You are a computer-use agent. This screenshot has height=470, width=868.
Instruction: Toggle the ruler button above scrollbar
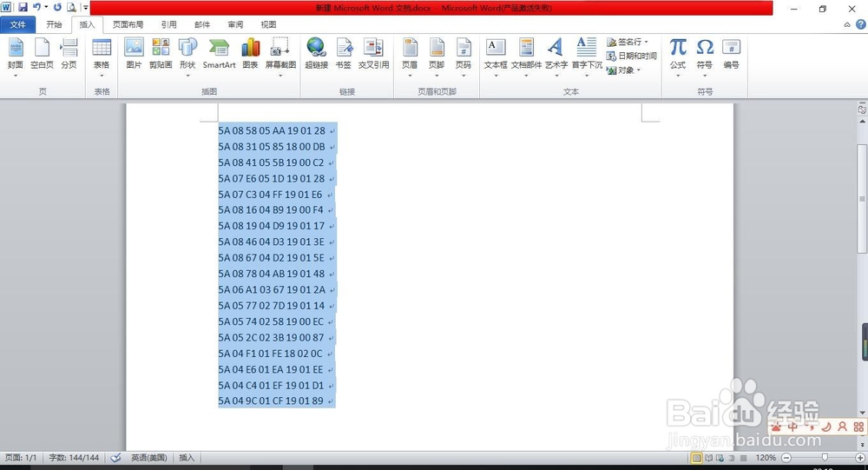tap(862, 109)
